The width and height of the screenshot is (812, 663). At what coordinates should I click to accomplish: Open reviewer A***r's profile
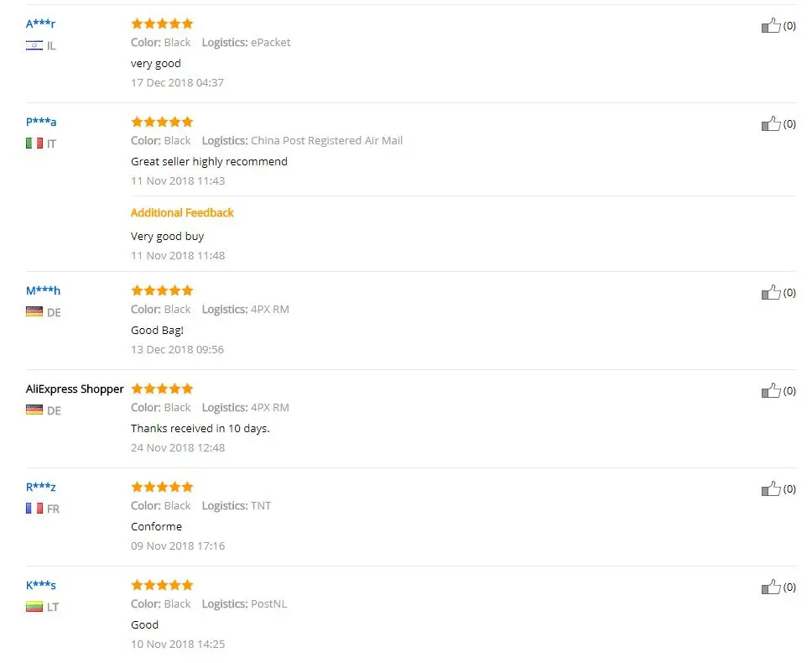tap(40, 23)
